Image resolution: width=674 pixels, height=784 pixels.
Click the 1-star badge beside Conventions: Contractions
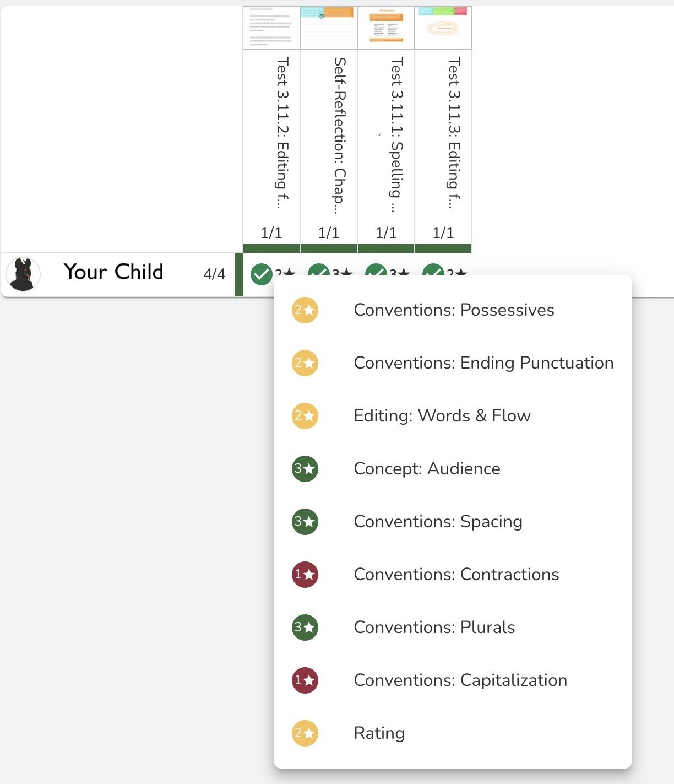tap(305, 575)
